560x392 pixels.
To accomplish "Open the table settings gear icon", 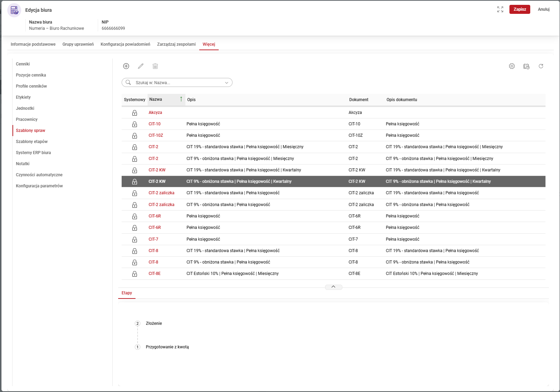I will tap(512, 66).
